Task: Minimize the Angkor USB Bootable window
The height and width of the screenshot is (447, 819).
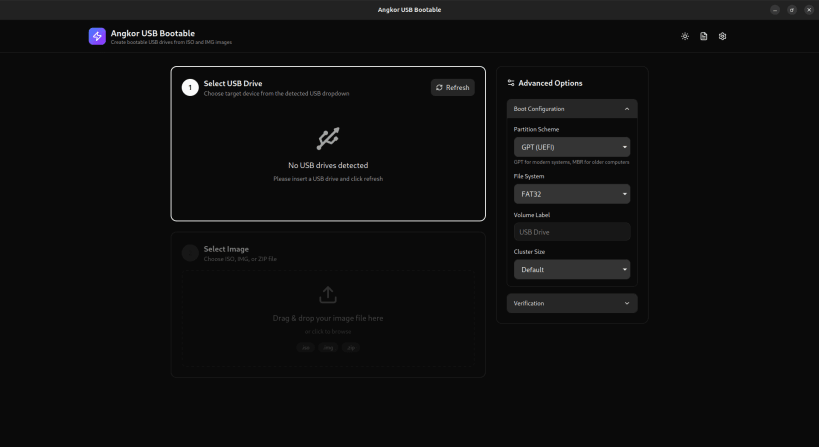Action: 775,10
